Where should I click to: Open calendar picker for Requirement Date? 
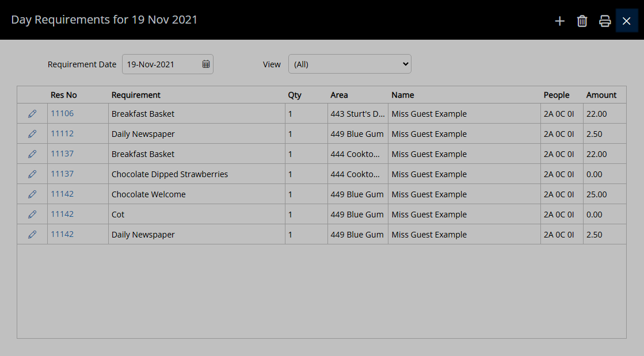pos(206,64)
